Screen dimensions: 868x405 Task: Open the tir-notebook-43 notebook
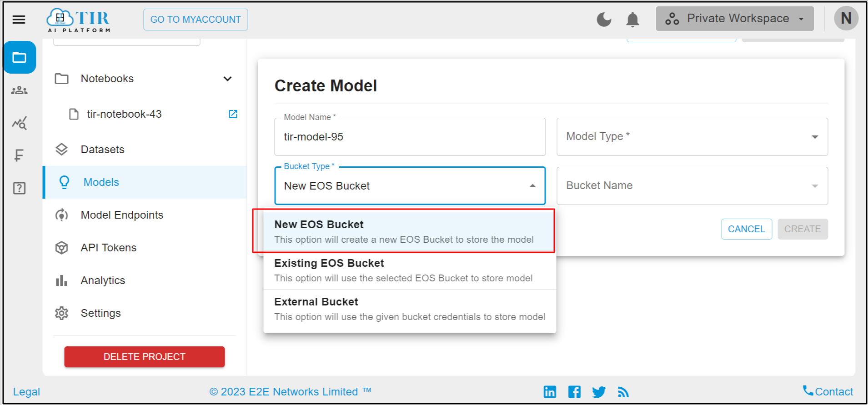click(x=124, y=114)
